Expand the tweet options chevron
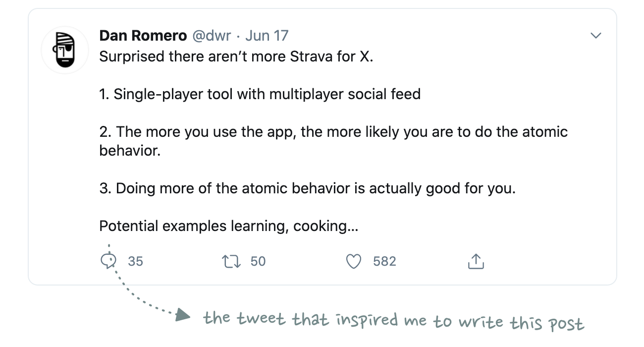The height and width of the screenshot is (347, 644). tap(596, 36)
